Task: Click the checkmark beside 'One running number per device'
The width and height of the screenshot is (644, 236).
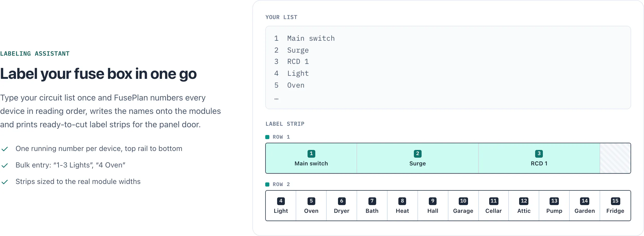Action: point(5,149)
